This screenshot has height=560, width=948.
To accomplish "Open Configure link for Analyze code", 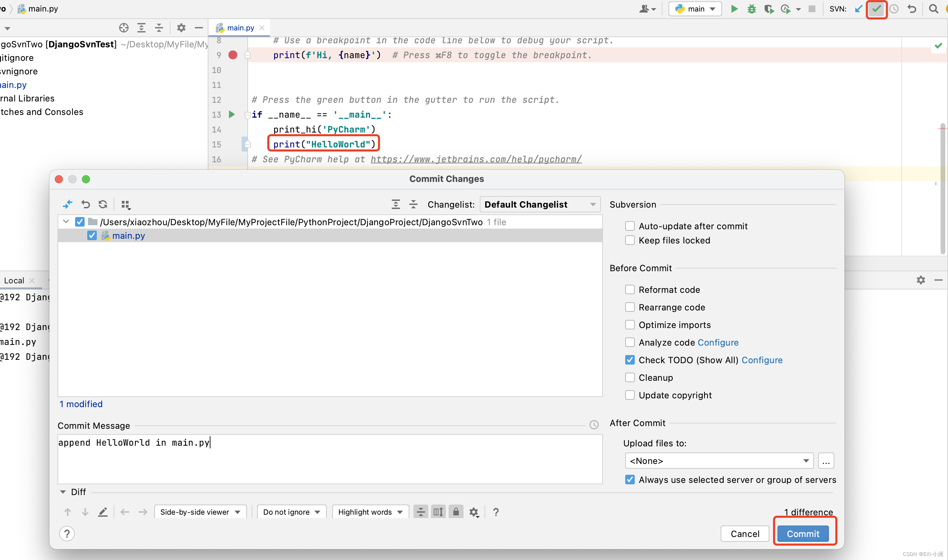I will 718,342.
